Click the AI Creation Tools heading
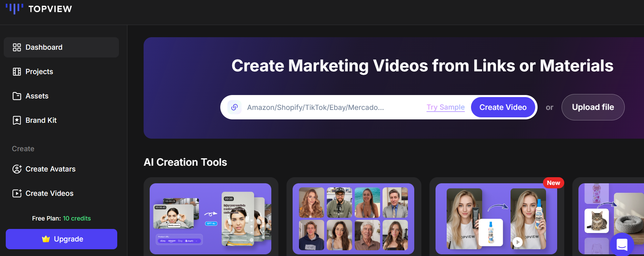Screen dimensions: 644x256 click(185, 162)
